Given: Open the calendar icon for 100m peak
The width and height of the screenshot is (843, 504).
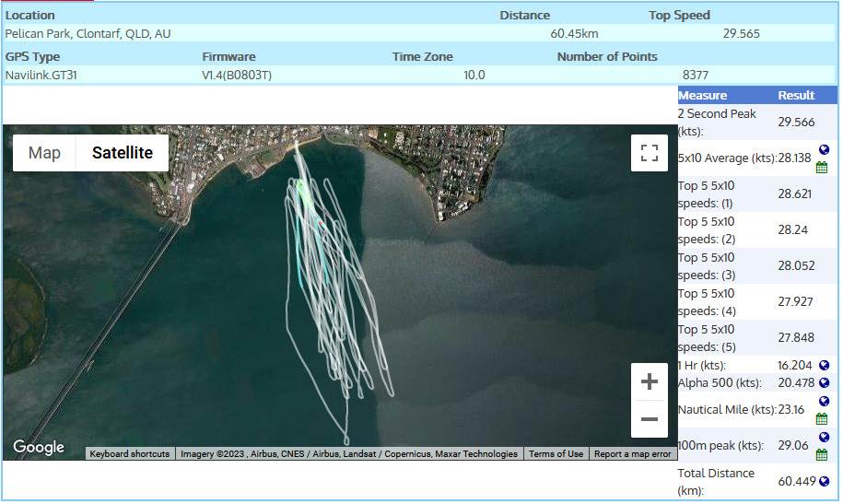Looking at the screenshot, I should click(821, 455).
